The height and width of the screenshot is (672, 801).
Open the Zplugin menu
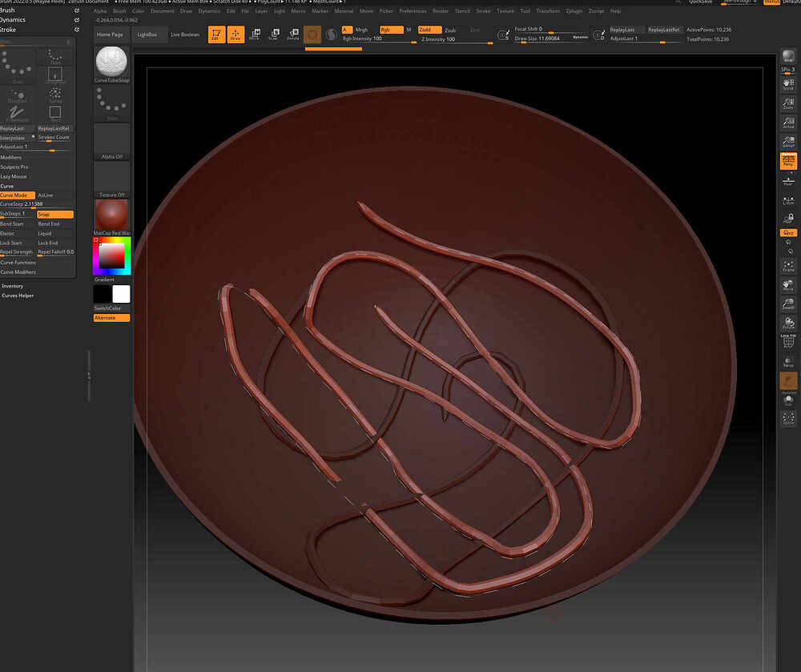(x=574, y=10)
